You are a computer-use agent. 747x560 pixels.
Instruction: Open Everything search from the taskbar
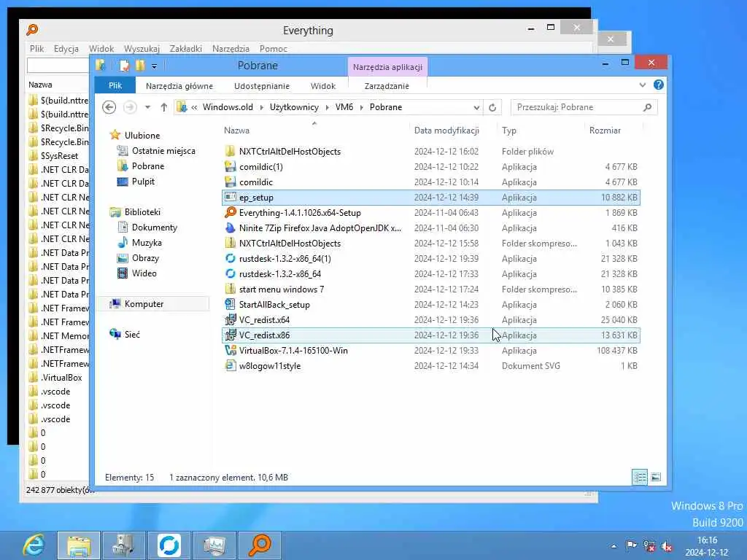[260, 545]
